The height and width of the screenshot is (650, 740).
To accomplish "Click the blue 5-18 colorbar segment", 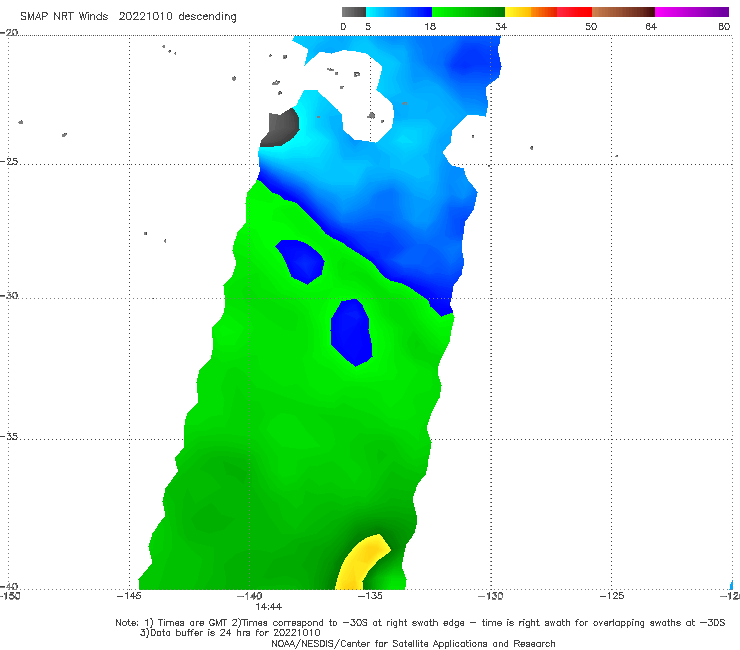I will click(x=399, y=12).
